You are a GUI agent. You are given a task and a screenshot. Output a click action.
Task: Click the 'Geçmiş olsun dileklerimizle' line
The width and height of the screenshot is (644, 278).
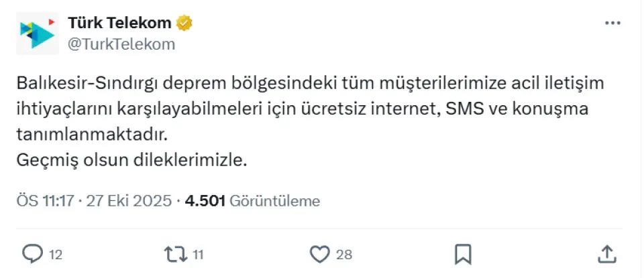[131, 161]
